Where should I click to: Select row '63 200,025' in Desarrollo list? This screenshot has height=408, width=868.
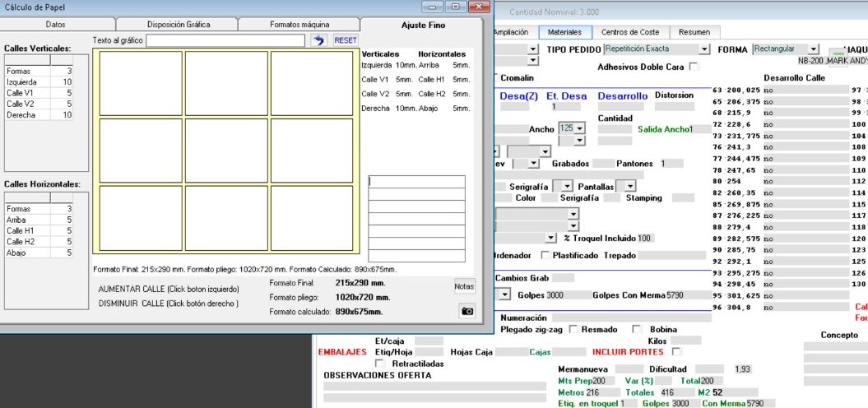[781, 90]
